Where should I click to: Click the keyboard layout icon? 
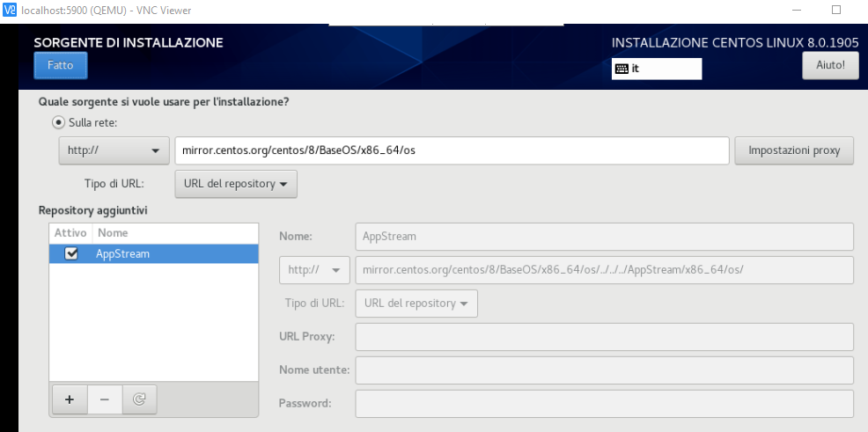[622, 69]
